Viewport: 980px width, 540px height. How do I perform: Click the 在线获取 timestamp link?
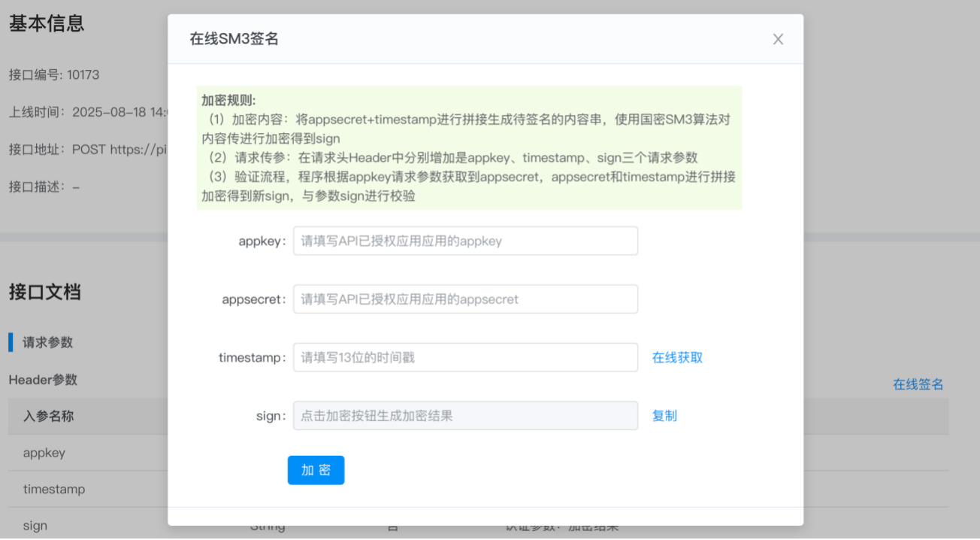click(x=677, y=358)
